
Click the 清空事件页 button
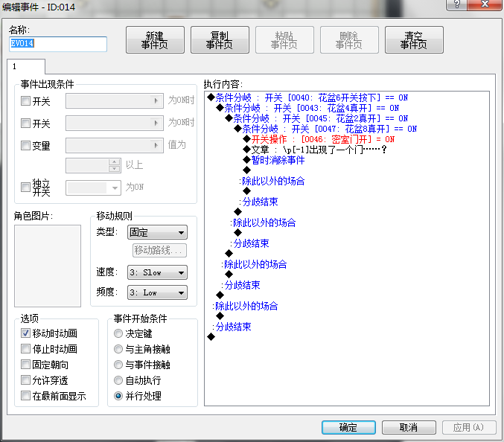click(414, 40)
